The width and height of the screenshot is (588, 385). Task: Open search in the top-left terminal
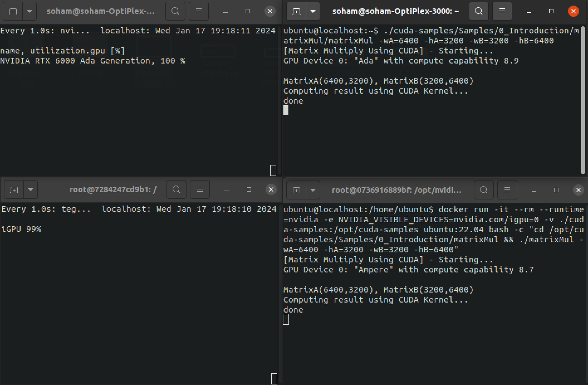coord(175,11)
